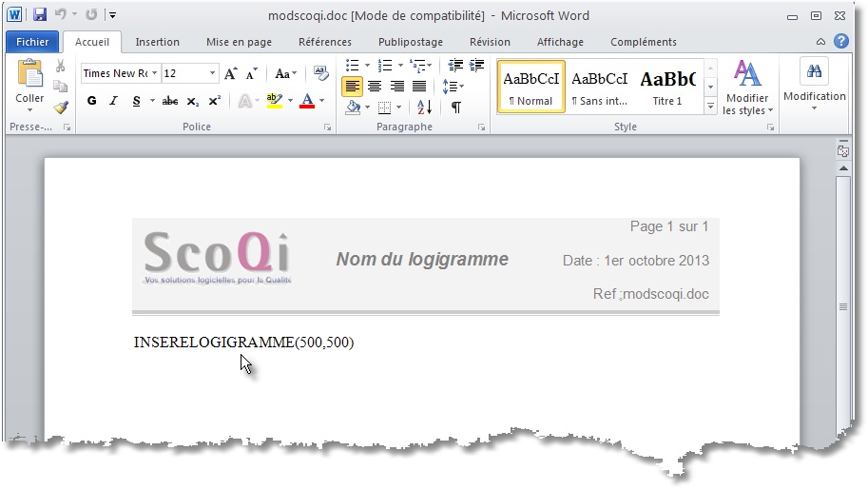Viewport: 868px width, 490px height.
Task: Click the Bullets list icon
Action: click(353, 66)
